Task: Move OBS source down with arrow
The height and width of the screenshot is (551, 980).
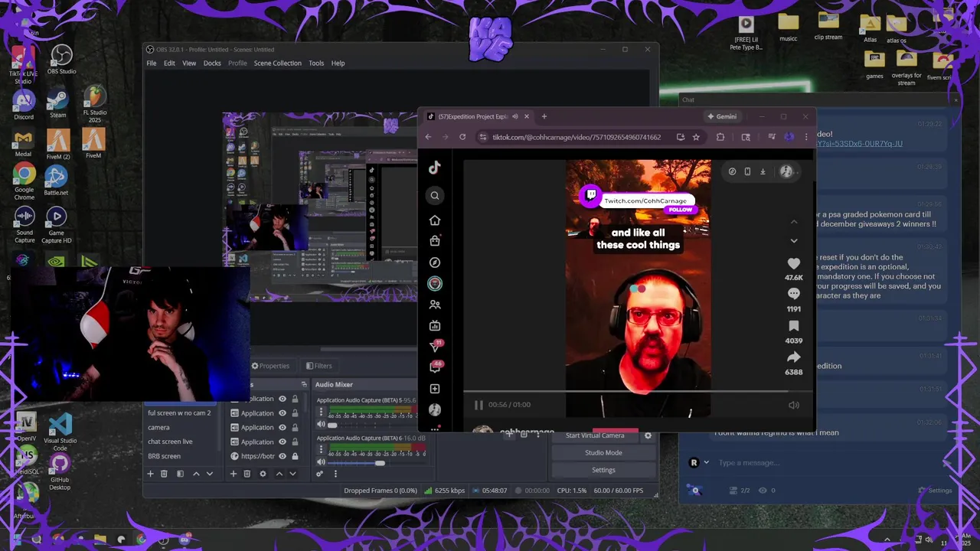Action: [292, 474]
